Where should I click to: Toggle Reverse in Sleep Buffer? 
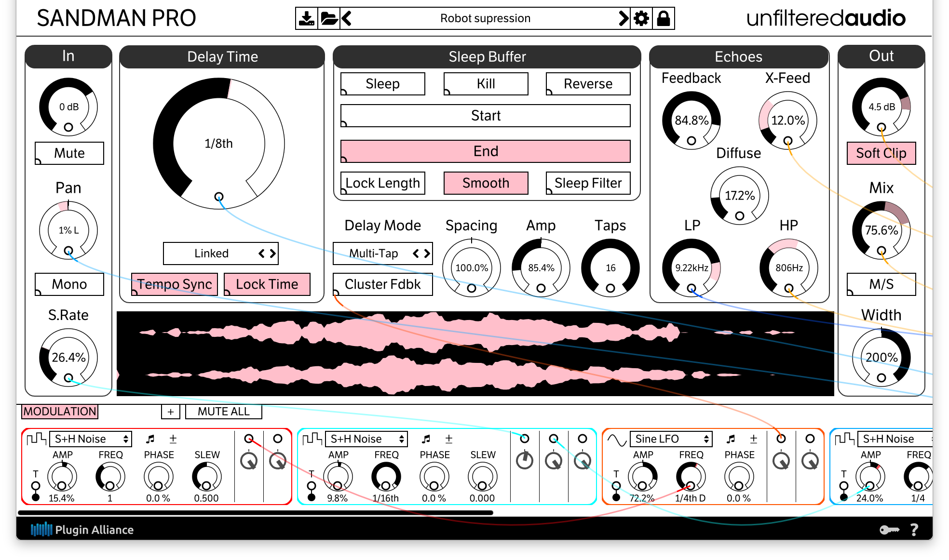[588, 84]
